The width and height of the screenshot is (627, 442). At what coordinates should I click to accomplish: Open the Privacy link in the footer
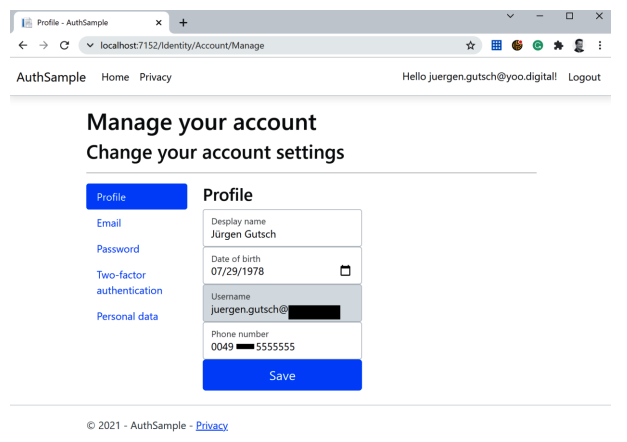(211, 426)
